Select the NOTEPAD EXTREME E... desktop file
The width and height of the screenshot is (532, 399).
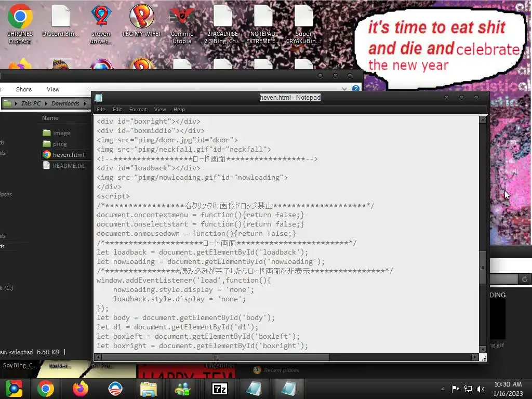coord(263,24)
